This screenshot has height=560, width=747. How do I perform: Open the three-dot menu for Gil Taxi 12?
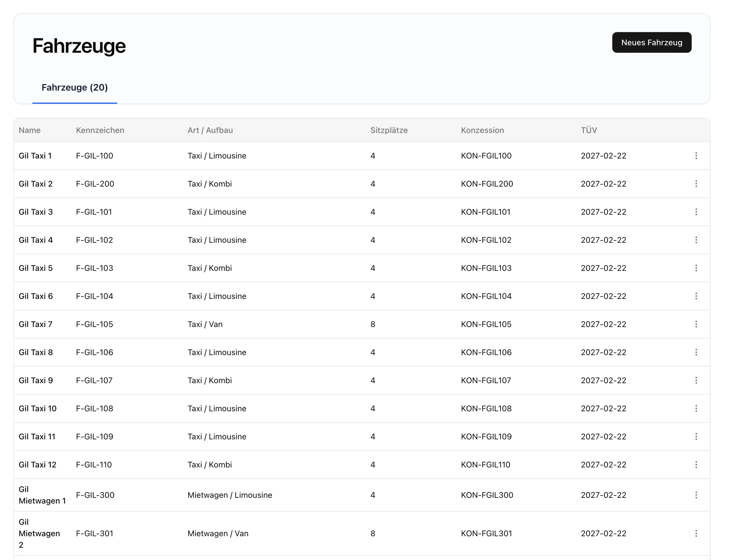696,465
